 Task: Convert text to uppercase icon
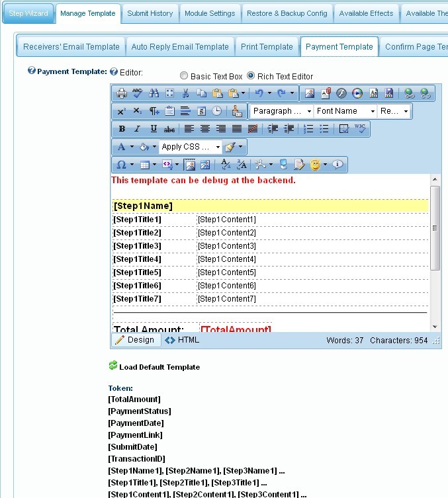coord(242,165)
